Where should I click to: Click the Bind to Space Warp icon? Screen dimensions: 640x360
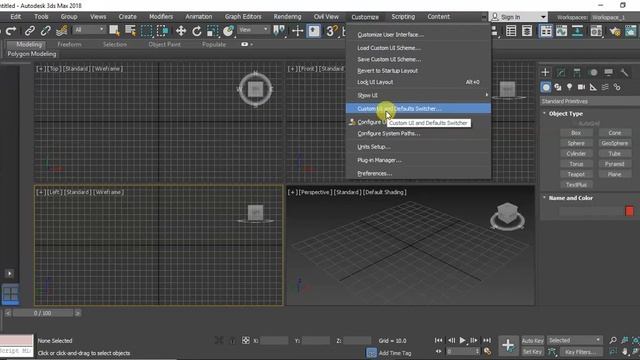[62, 31]
